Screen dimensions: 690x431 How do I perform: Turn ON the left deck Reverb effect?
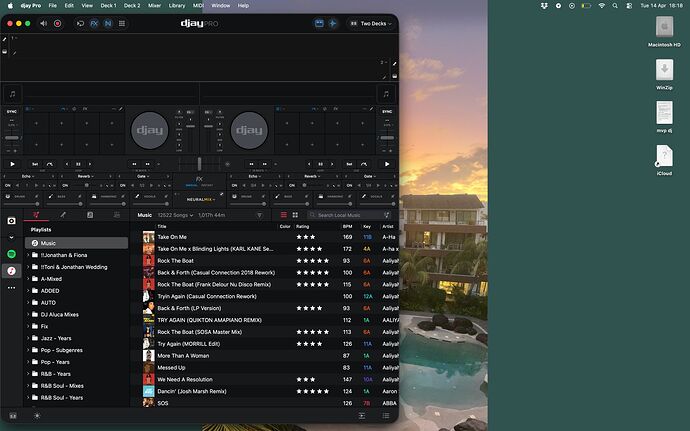[65, 185]
